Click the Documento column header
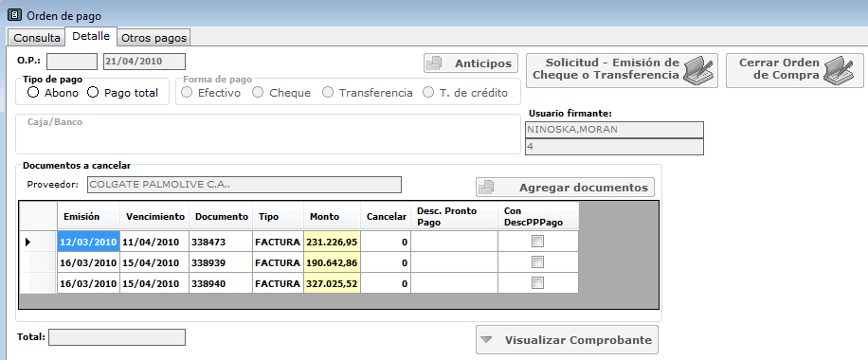 click(x=221, y=217)
